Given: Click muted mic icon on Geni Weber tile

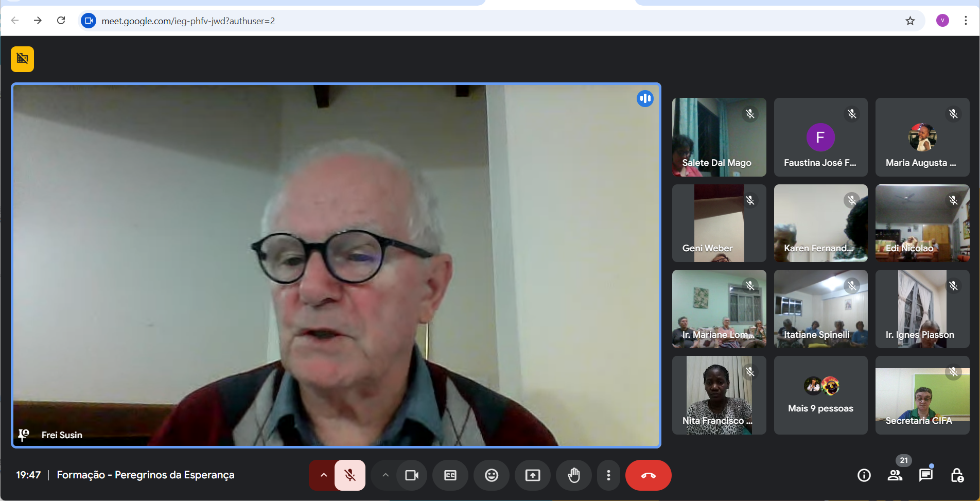Looking at the screenshot, I should [750, 200].
